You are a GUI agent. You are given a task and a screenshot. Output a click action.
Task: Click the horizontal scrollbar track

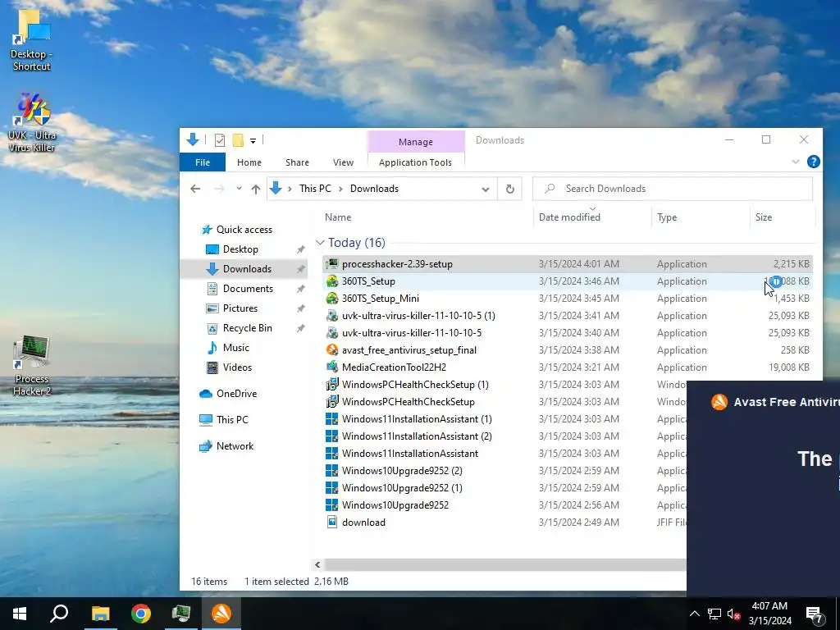504,564
